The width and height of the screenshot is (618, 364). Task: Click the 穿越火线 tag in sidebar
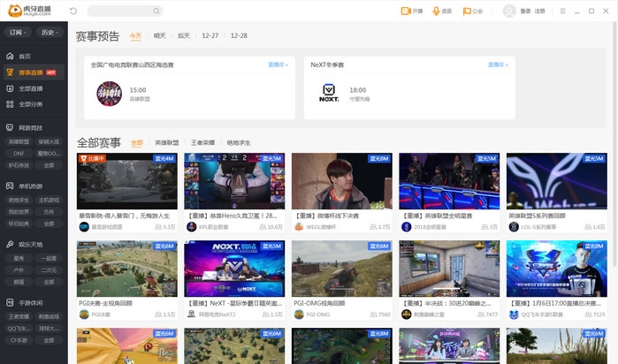(49, 142)
